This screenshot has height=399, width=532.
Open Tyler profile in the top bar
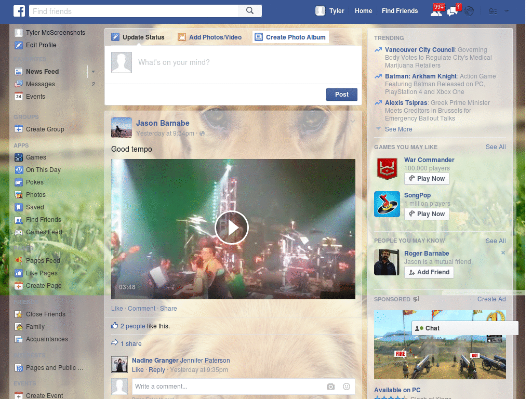tap(330, 11)
